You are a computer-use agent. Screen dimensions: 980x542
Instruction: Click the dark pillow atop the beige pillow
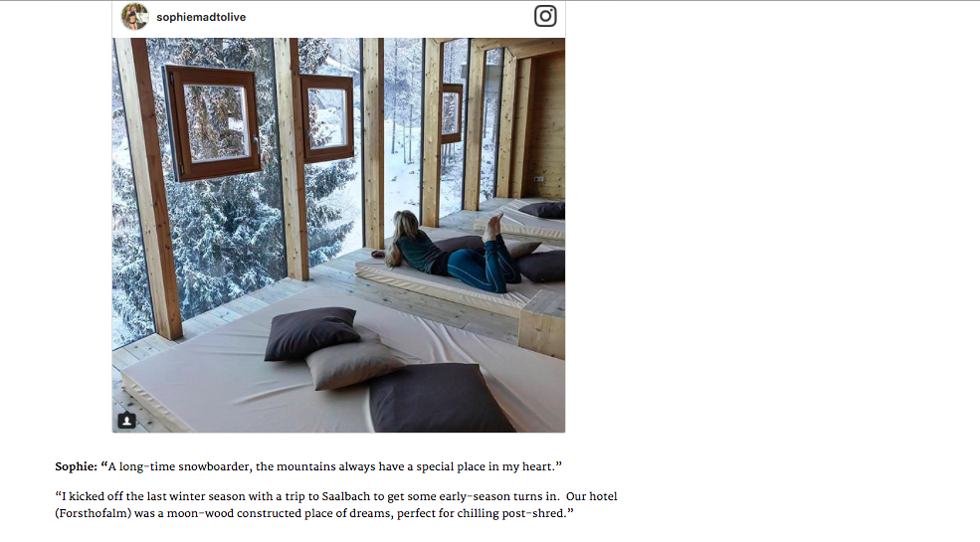(310, 333)
